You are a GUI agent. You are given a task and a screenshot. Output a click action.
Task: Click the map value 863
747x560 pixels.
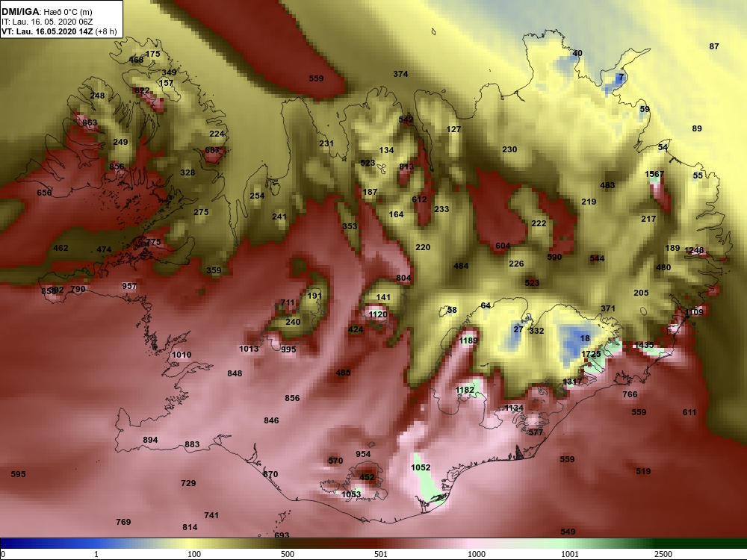coord(90,123)
